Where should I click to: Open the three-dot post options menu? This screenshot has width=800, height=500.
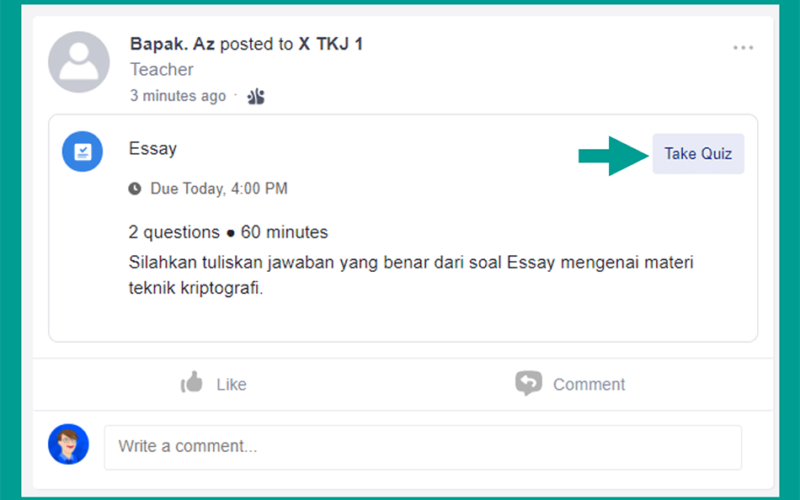click(743, 47)
